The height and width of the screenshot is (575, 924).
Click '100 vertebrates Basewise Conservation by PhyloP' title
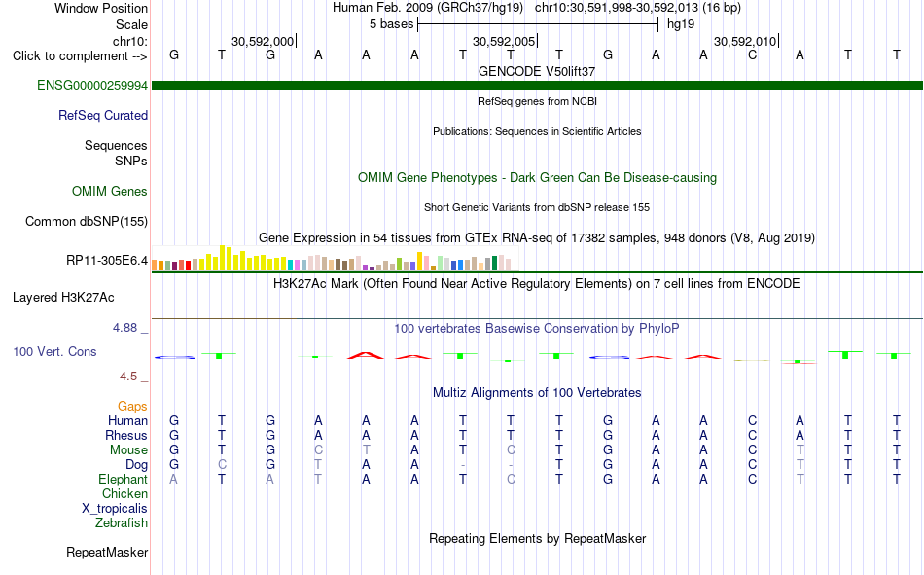(537, 329)
